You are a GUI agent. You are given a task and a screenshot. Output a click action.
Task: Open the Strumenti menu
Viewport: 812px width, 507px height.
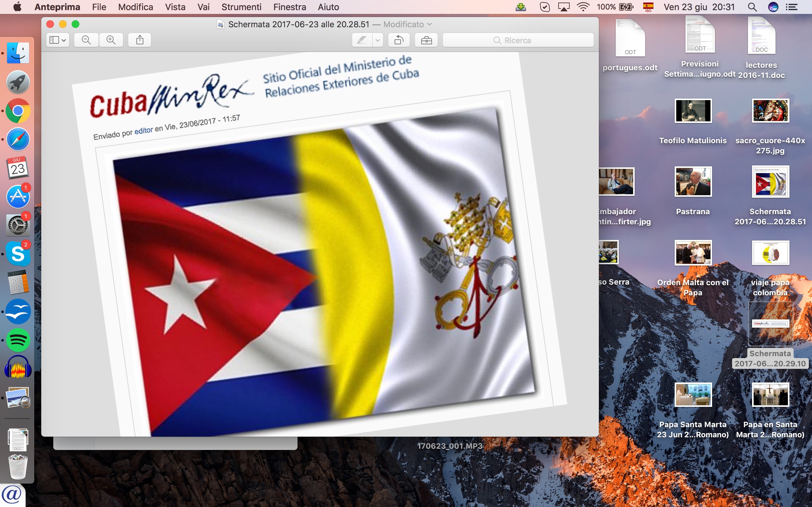pyautogui.click(x=241, y=7)
